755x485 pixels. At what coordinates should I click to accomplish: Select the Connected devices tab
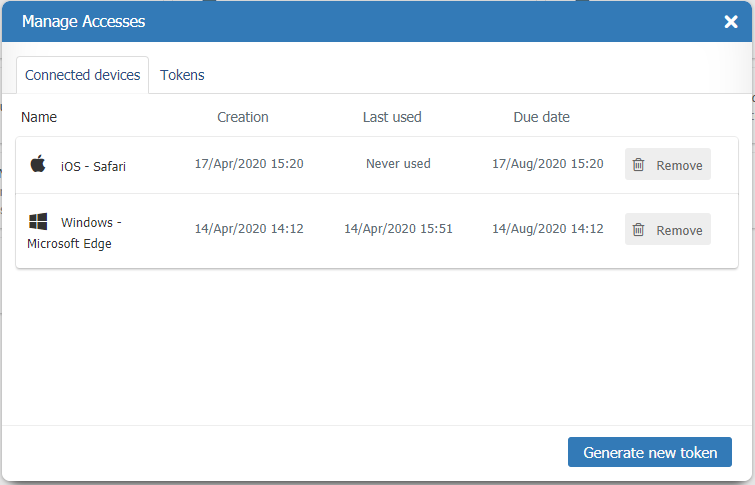82,75
